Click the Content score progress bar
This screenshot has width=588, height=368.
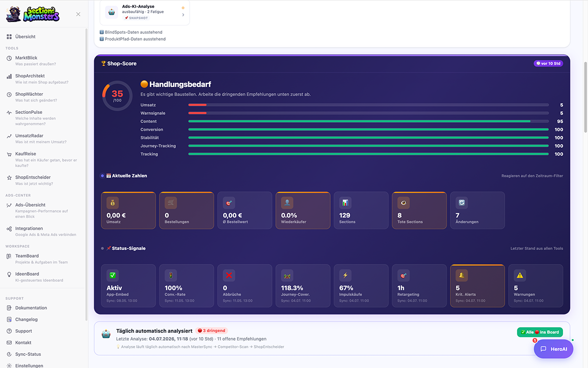pyautogui.click(x=368, y=121)
